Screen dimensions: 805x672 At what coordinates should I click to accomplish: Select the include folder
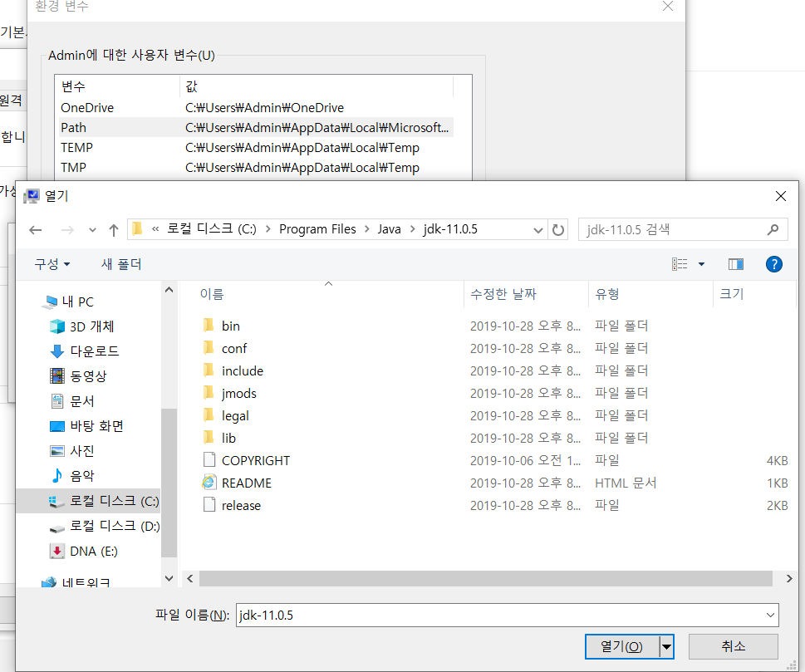point(243,370)
